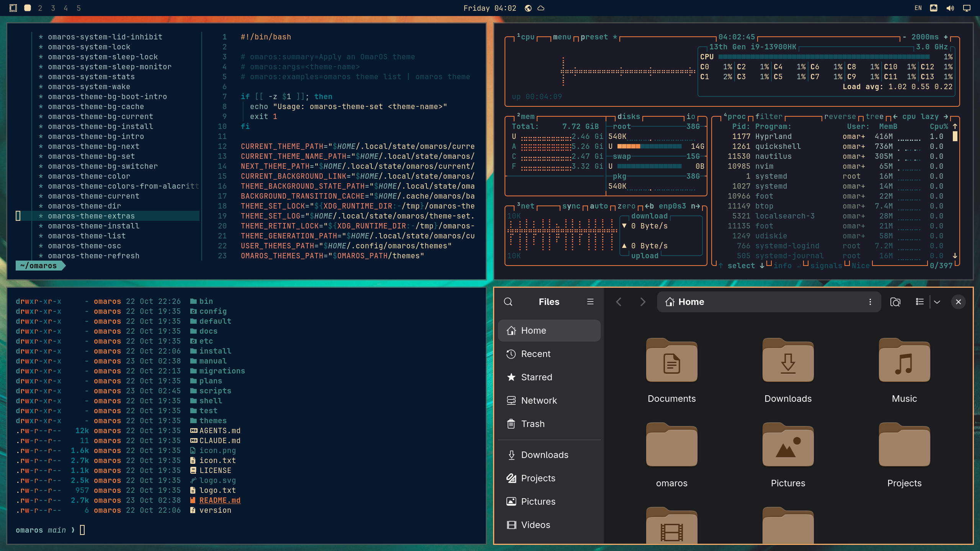This screenshot has width=980, height=551.
Task: Select Network in Files sidebar
Action: pos(549,401)
